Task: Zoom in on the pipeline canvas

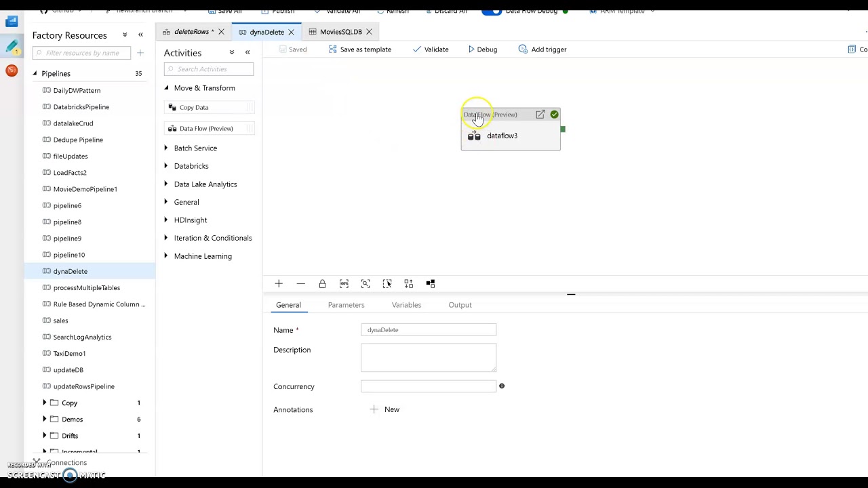Action: pyautogui.click(x=279, y=283)
